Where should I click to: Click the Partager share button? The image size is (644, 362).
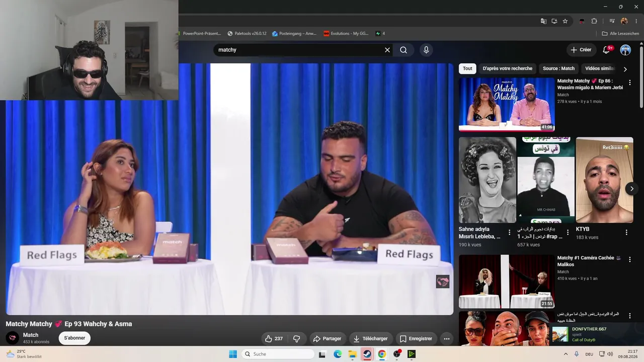327,339
